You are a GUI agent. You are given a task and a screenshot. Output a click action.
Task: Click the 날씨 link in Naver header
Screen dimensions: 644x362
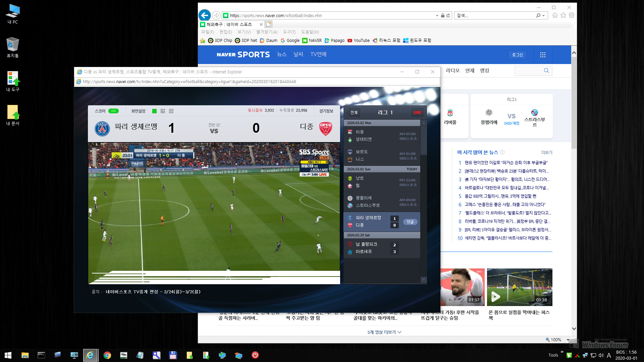pos(298,54)
